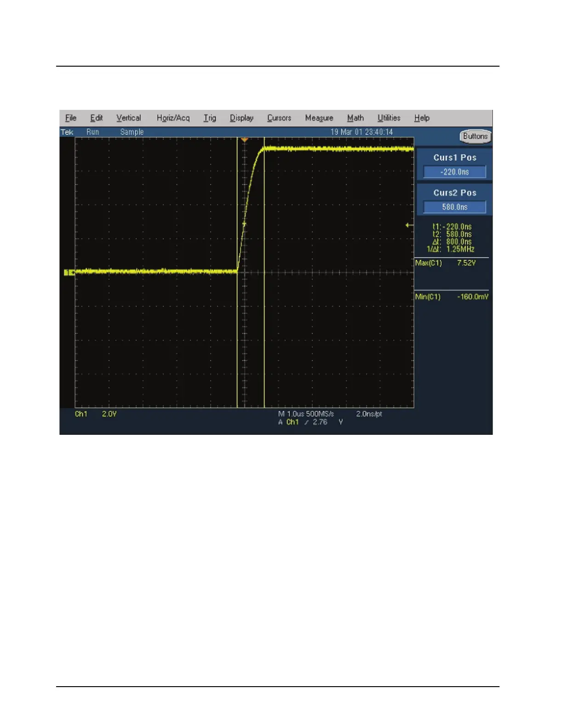
Task: Open the Math menu
Action: pos(355,118)
